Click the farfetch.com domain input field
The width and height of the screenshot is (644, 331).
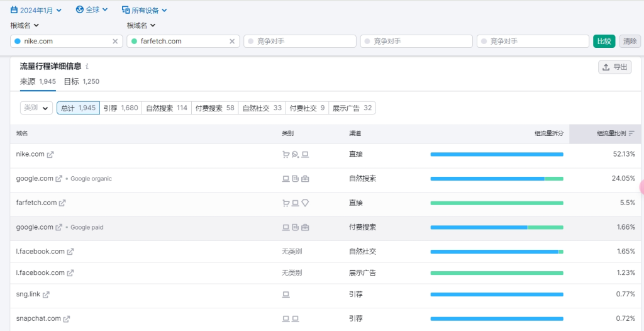(183, 41)
